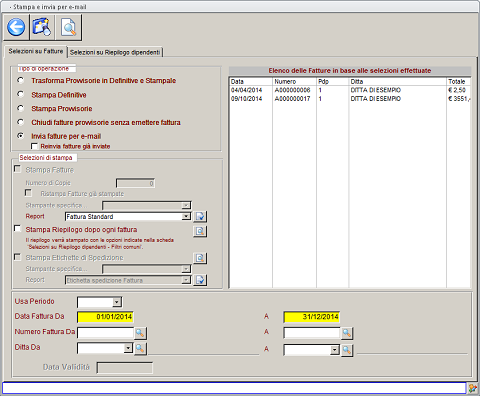Click the status bar icon at bottom right
Viewport: 480px width, 396px height.
point(473,388)
